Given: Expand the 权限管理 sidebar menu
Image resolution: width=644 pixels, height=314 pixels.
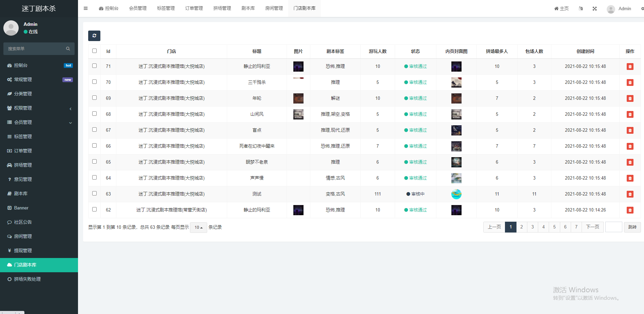Looking at the screenshot, I should point(39,108).
